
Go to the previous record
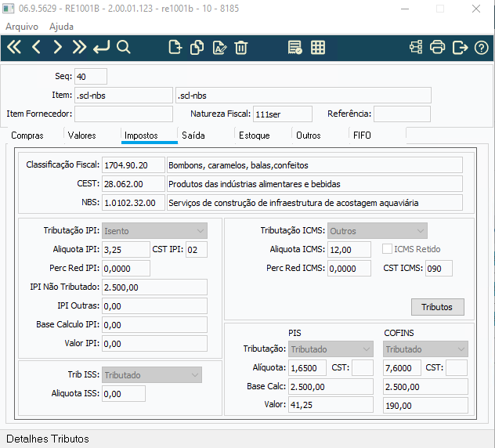point(36,47)
